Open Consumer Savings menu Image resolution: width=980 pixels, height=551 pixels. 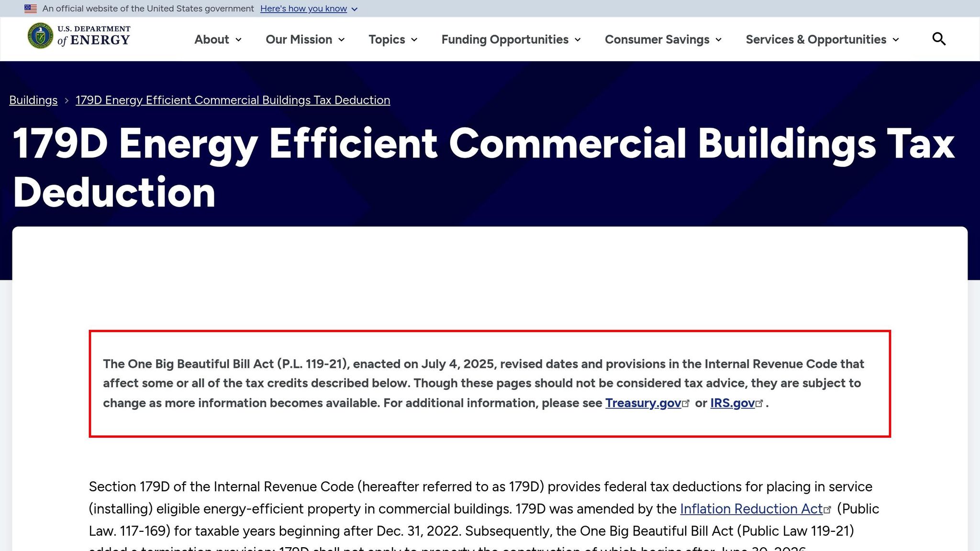(663, 40)
